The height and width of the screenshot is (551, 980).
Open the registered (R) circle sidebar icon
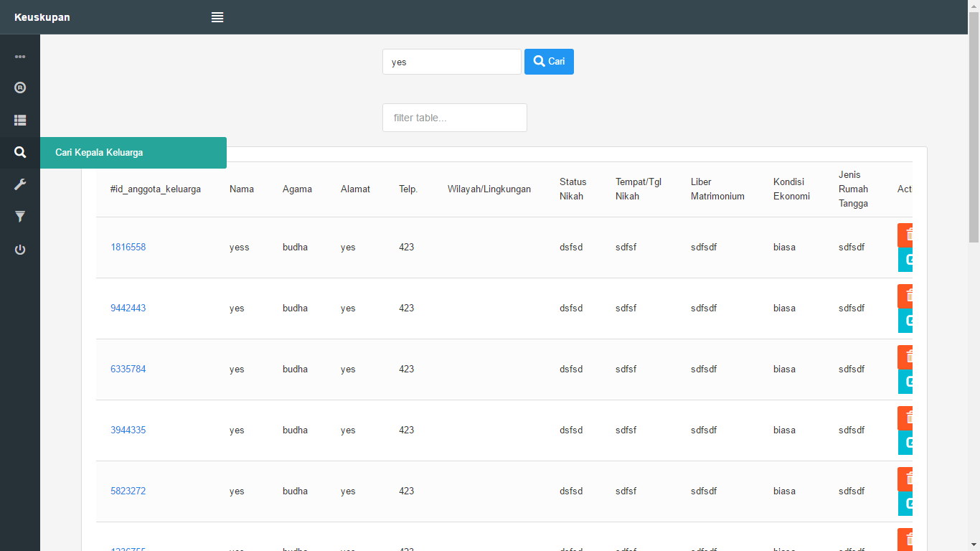click(20, 88)
